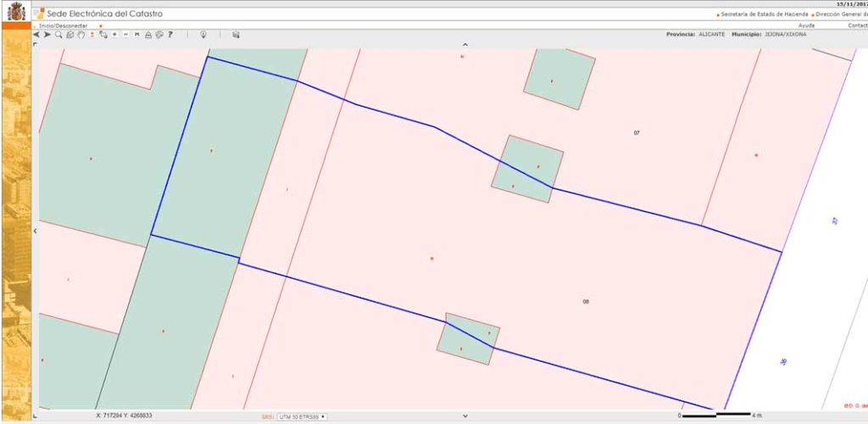Image resolution: width=868 pixels, height=424 pixels.
Task: Click the minus zoom out icon
Action: click(x=125, y=35)
